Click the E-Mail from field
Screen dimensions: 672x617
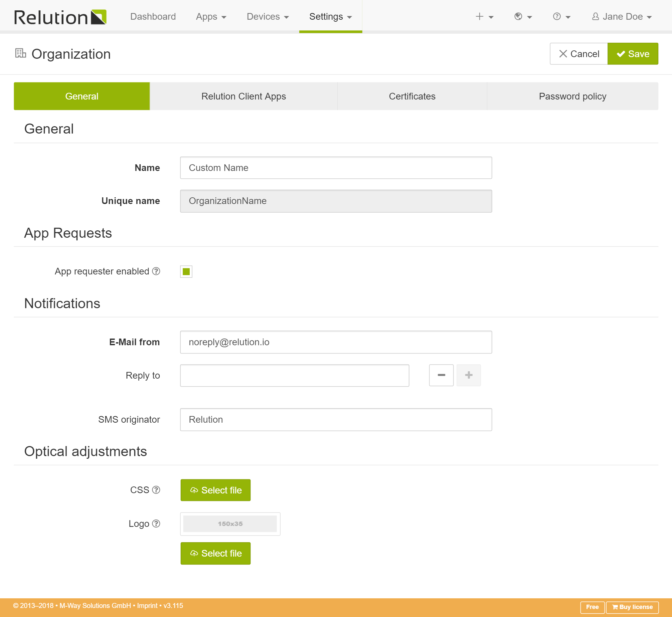[336, 342]
